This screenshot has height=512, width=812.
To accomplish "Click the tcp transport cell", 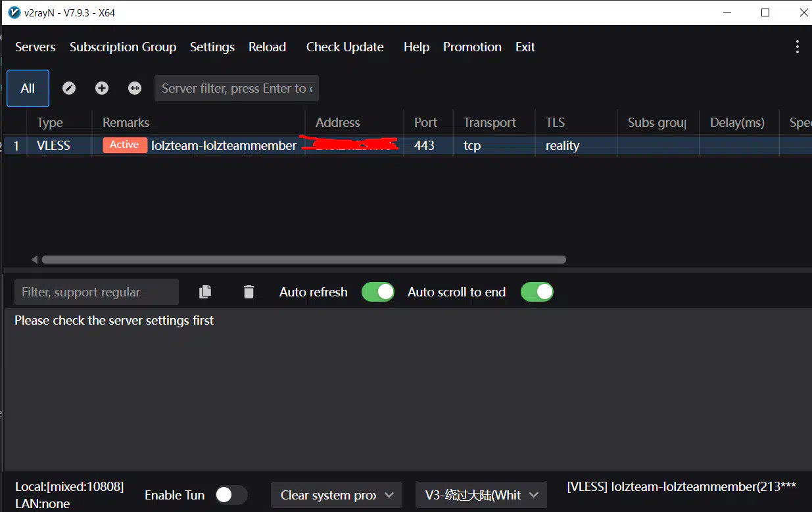I will click(x=472, y=145).
